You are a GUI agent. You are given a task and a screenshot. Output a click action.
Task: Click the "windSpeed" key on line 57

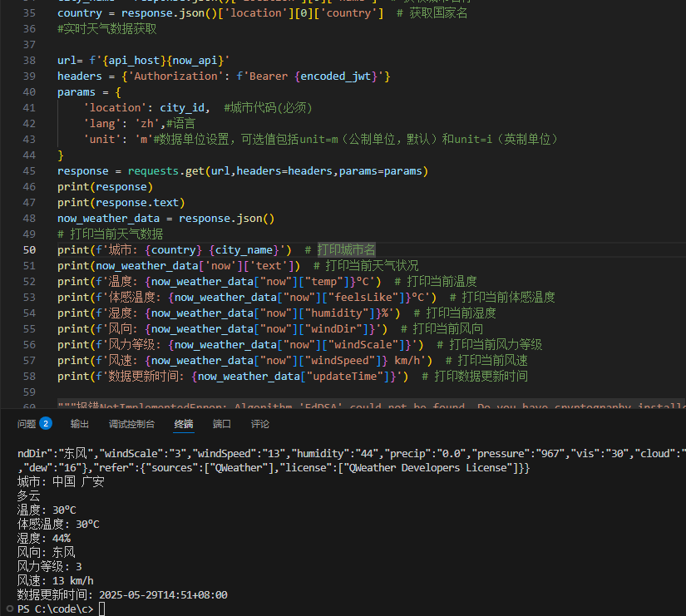coord(343,361)
